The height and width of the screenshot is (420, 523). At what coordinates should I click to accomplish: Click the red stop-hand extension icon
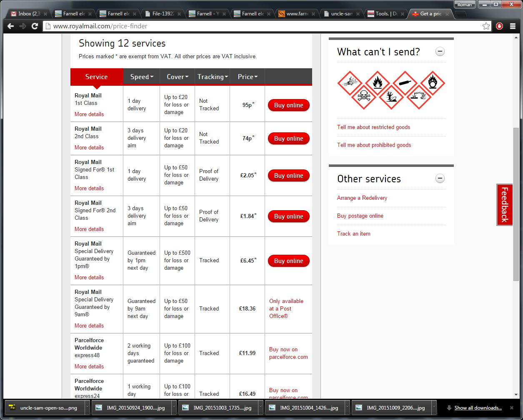pos(499,26)
